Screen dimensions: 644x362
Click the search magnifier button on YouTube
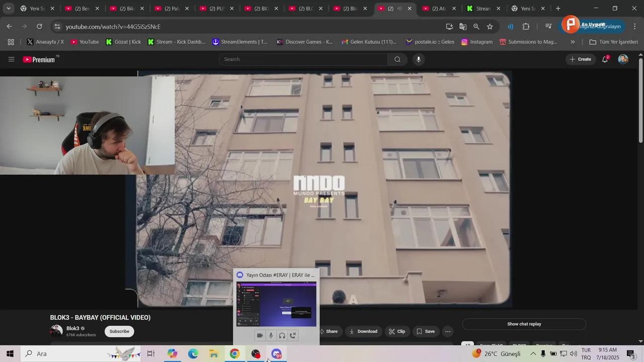pos(397,59)
